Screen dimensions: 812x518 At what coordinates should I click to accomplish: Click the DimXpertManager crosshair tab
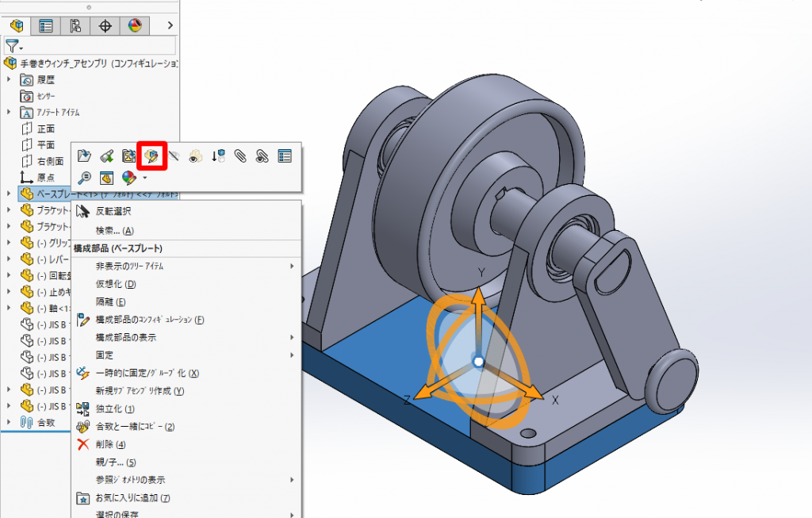[105, 26]
